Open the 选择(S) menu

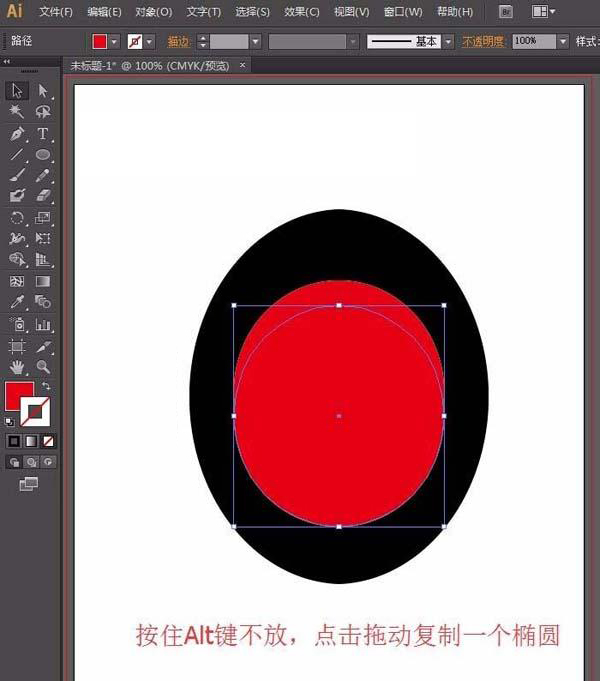(252, 12)
